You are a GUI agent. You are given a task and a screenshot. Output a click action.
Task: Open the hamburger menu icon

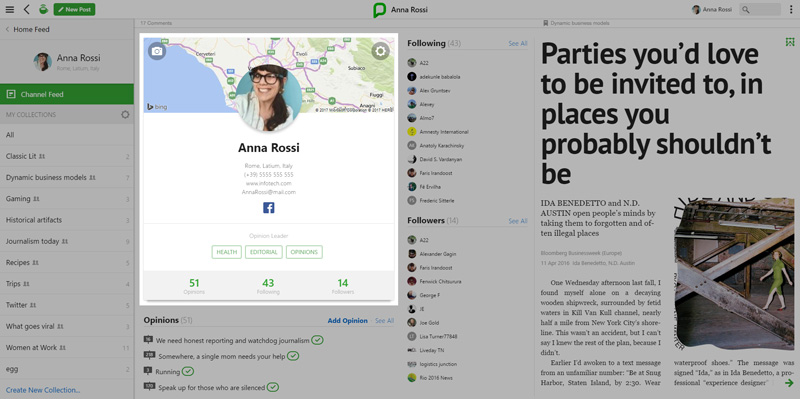click(x=10, y=10)
